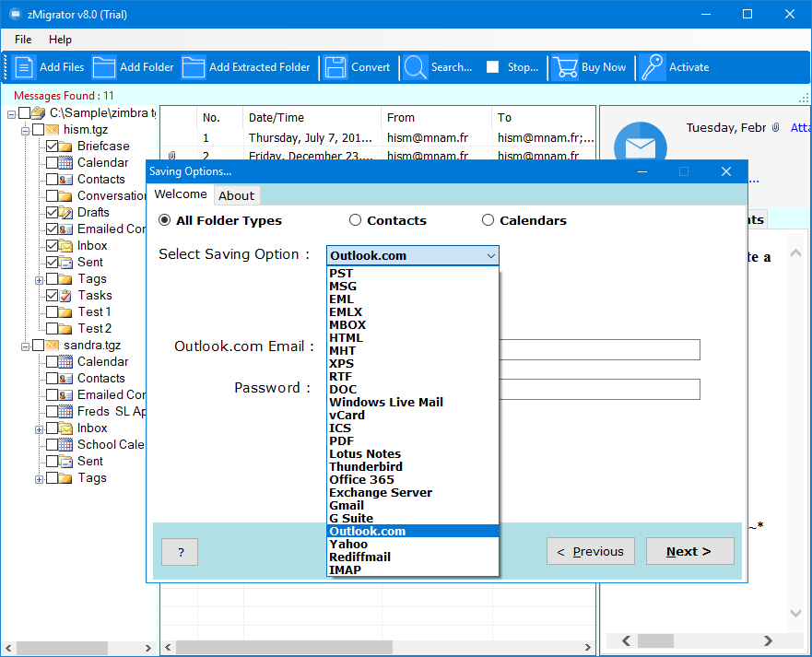Click the Outlook.com Email input field

(x=599, y=349)
